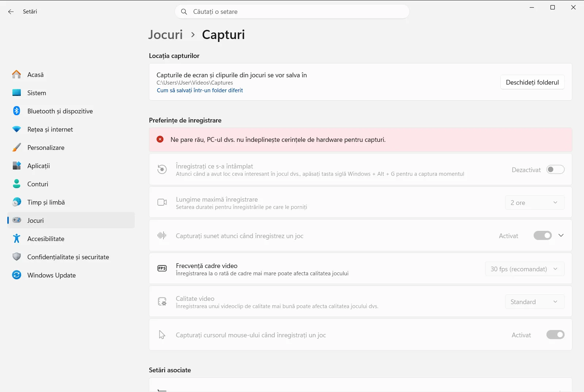Navigate to Jocuri in the breadcrumb
The height and width of the screenshot is (392, 584).
click(x=165, y=35)
